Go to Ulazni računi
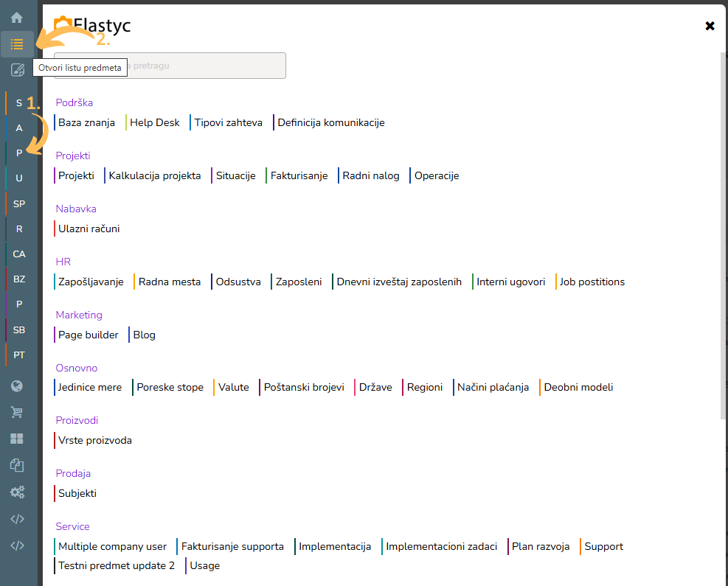 [89, 229]
